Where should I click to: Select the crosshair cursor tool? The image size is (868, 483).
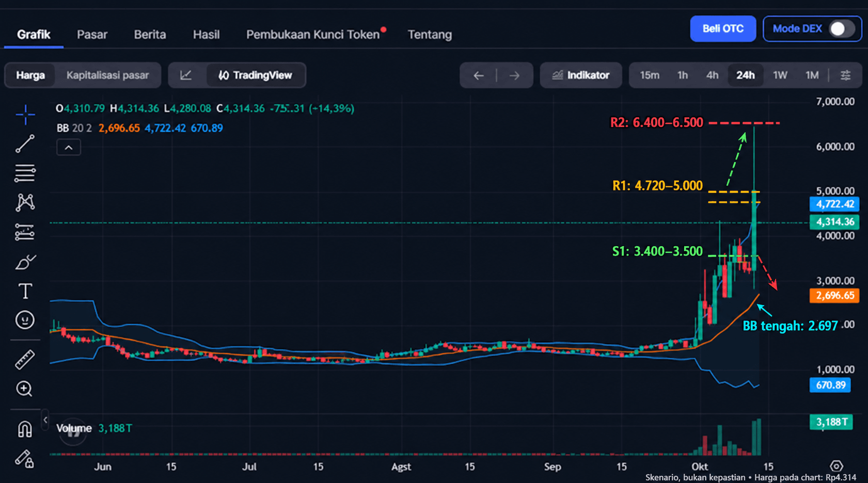(25, 115)
